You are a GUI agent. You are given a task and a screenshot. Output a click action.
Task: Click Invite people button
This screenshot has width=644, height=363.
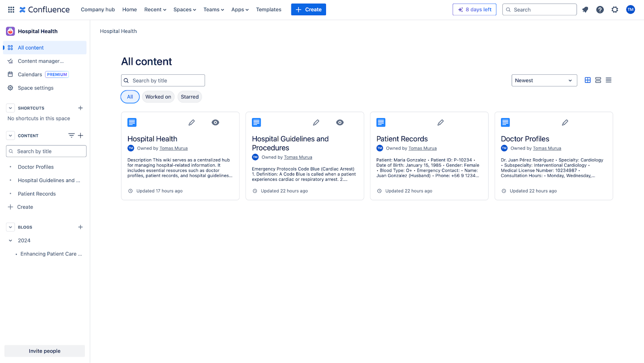(45, 351)
